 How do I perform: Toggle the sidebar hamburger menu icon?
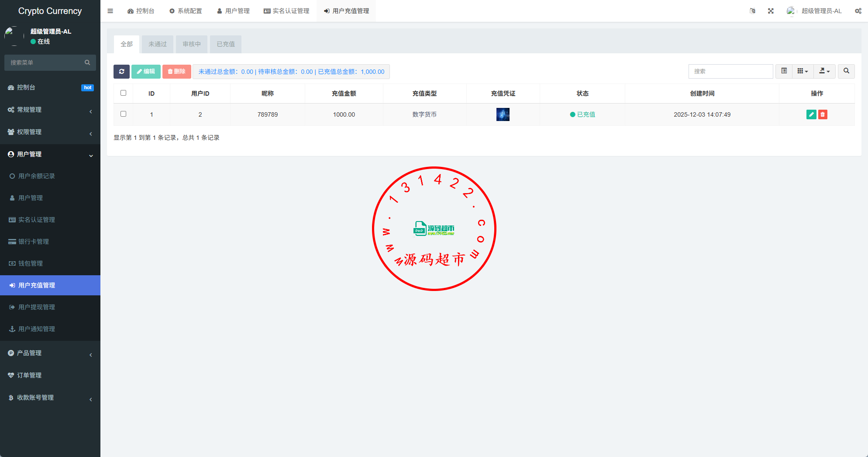[110, 11]
